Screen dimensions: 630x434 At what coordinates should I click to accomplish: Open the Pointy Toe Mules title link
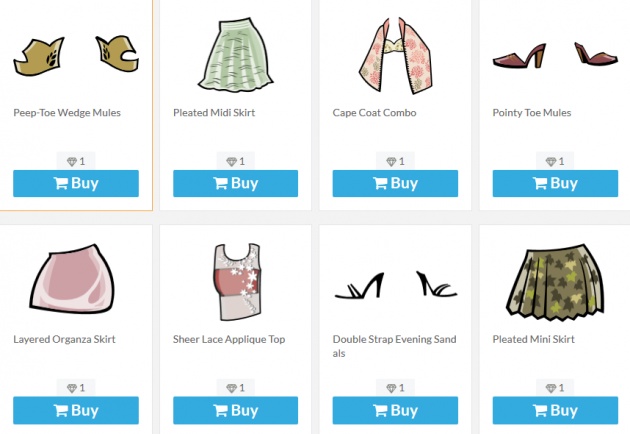532,113
